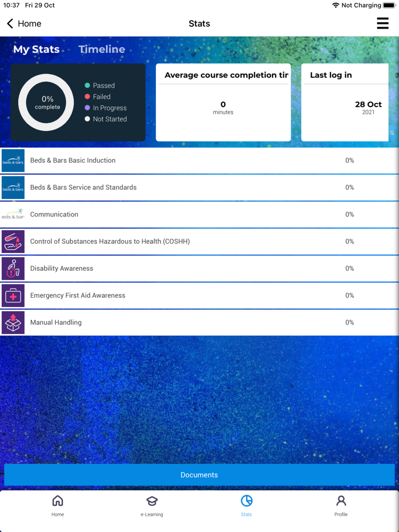Image resolution: width=399 pixels, height=532 pixels.
Task: Tap the Profile label in bottom navigation
Action: click(x=341, y=514)
